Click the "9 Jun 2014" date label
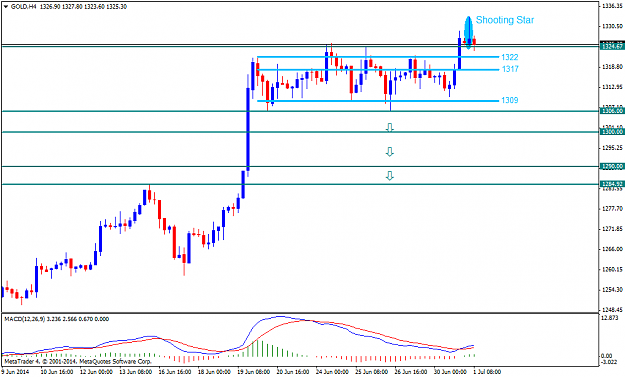625x377 pixels. coord(16,372)
